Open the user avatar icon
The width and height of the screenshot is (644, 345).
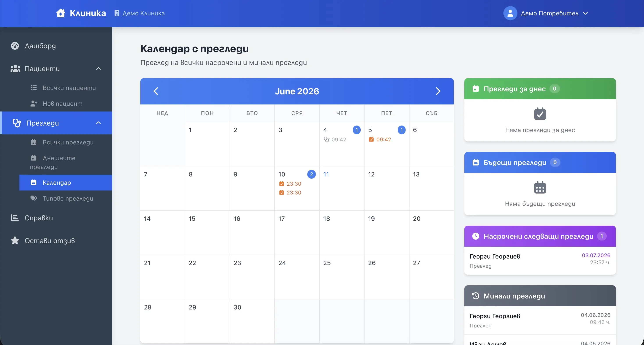pos(510,13)
